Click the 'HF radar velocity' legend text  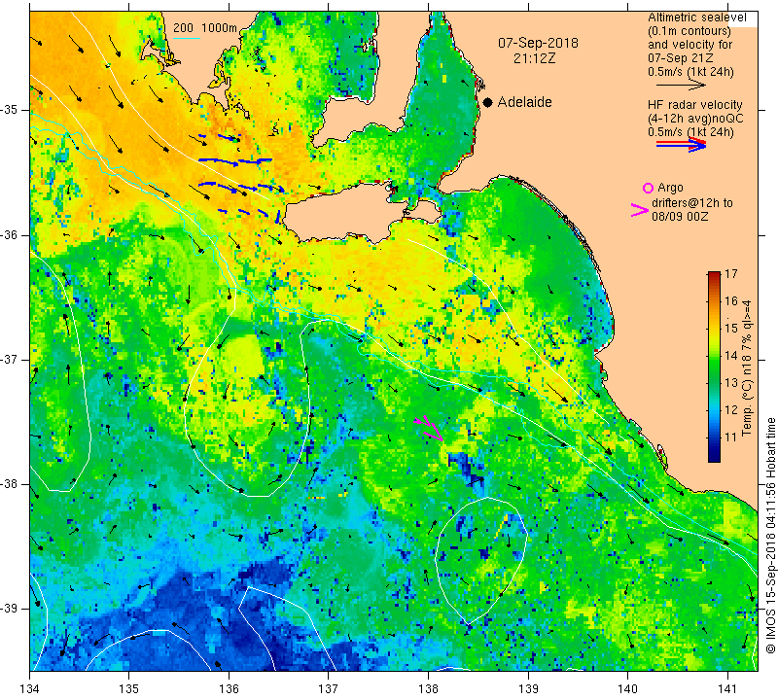pos(694,105)
